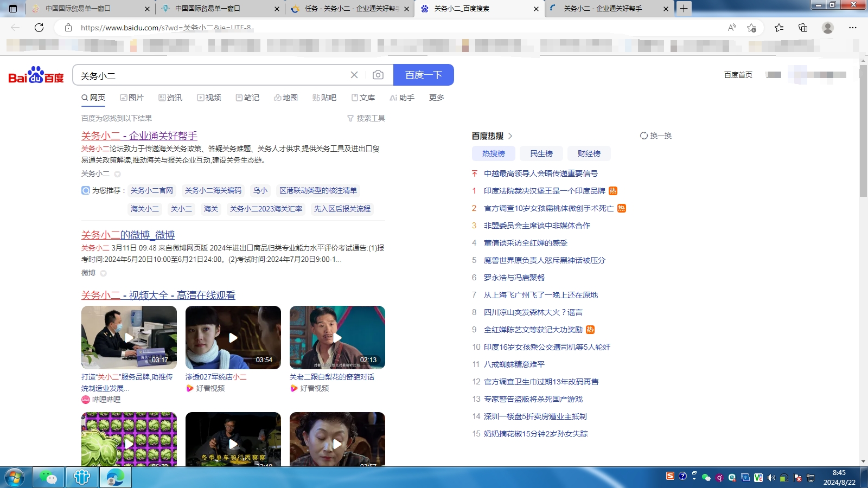Click suggestion 先入区后报关流程
The height and width of the screenshot is (488, 868).
(x=342, y=209)
